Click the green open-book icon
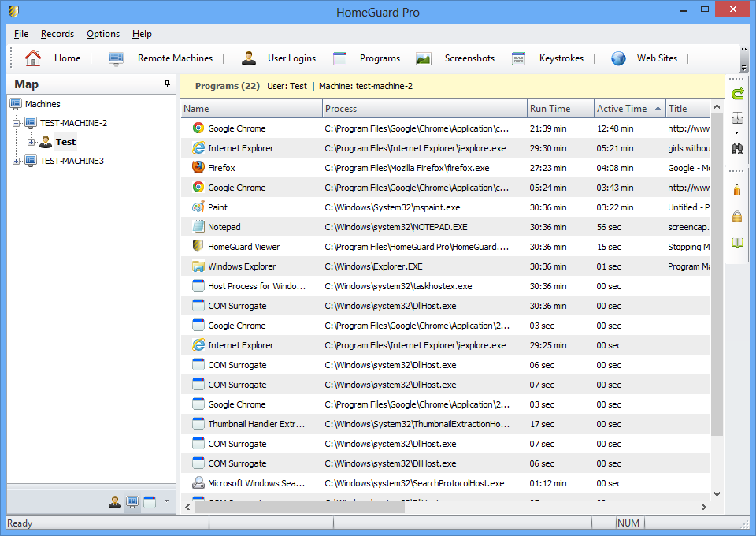Viewport: 756px width, 536px height. pyautogui.click(x=737, y=242)
